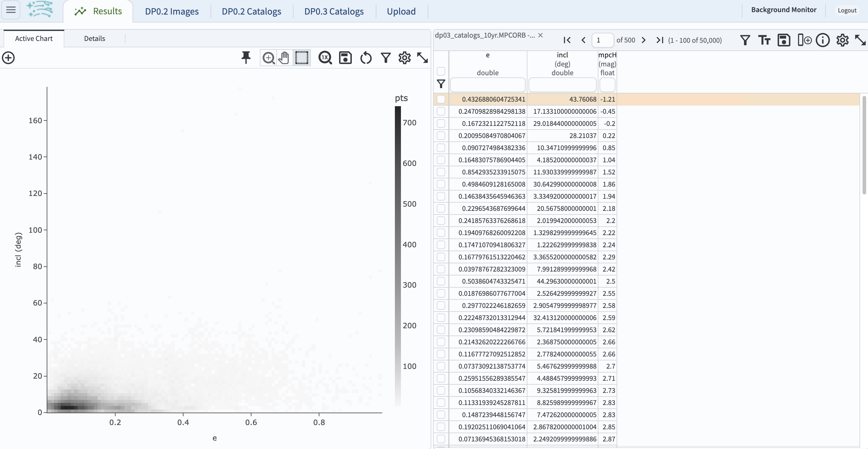Check row with mpcH 1.86
Screen dimensions: 868x449
(441, 184)
